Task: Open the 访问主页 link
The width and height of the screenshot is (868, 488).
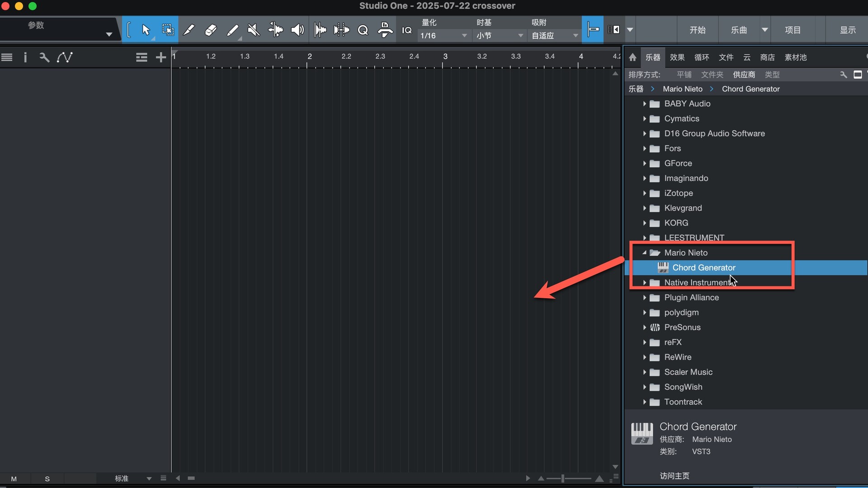Action: point(675,476)
